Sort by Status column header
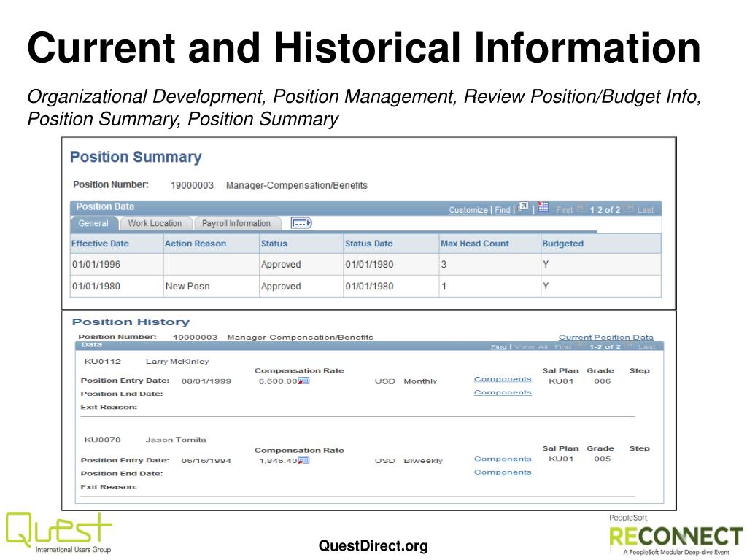 [274, 244]
